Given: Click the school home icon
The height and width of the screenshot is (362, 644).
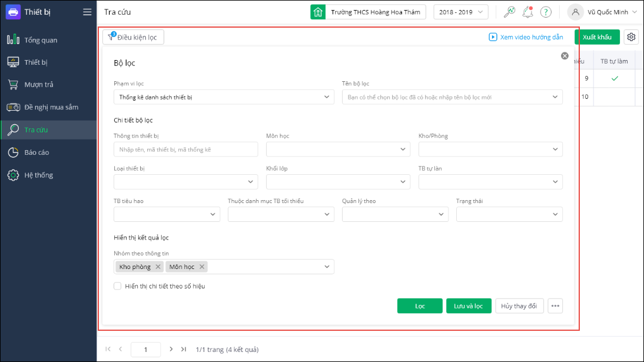Looking at the screenshot, I should (318, 12).
